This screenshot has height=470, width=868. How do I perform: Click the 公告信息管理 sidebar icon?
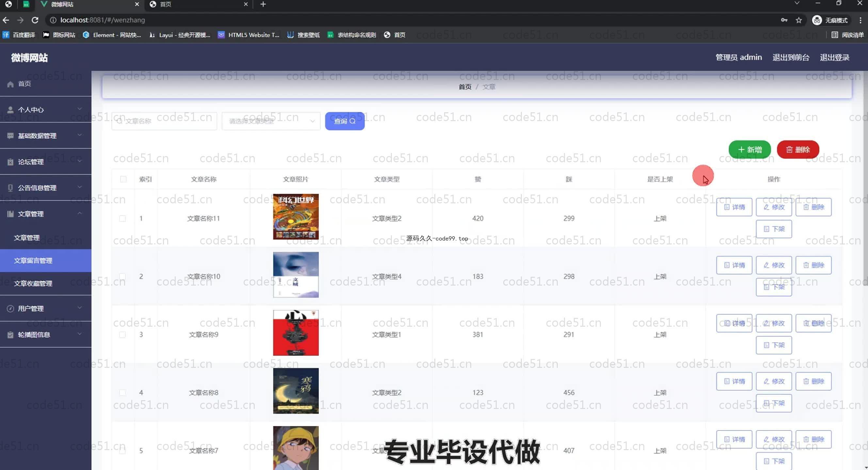[x=10, y=188]
